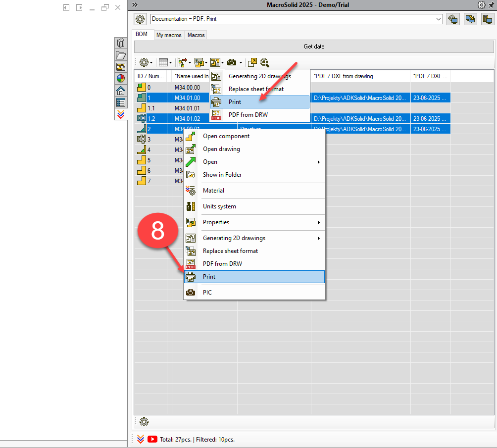Image resolution: width=497 pixels, height=448 pixels.
Task: Select row with ID 5
Action: pyautogui.click(x=159, y=160)
